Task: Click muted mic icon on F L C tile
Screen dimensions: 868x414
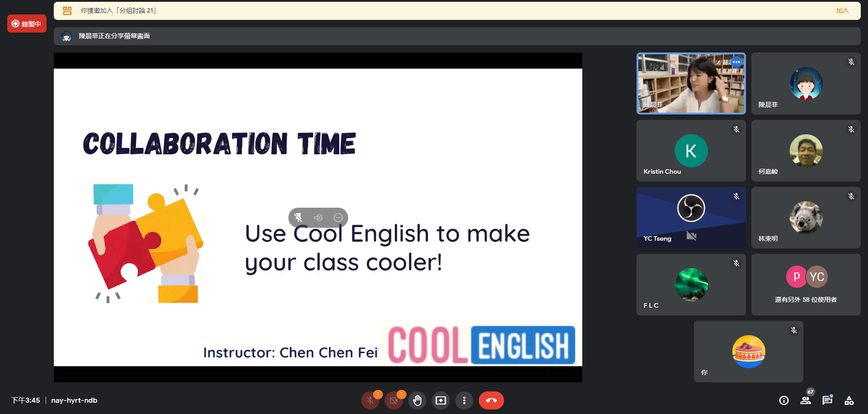Action: tap(736, 263)
